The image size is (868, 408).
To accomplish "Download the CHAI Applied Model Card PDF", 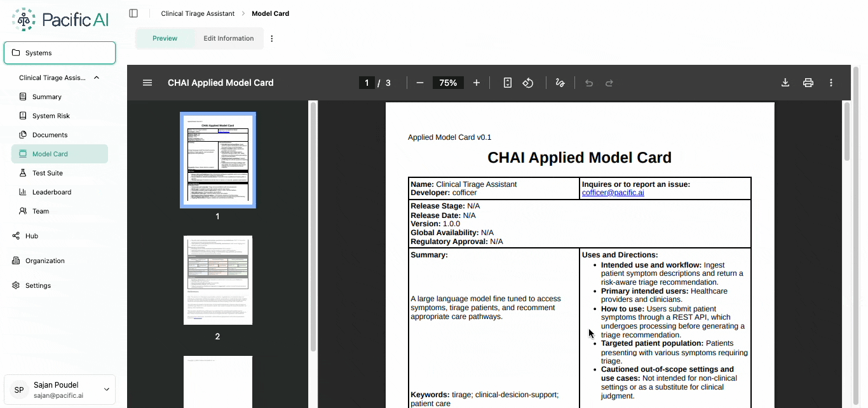I will (x=785, y=83).
